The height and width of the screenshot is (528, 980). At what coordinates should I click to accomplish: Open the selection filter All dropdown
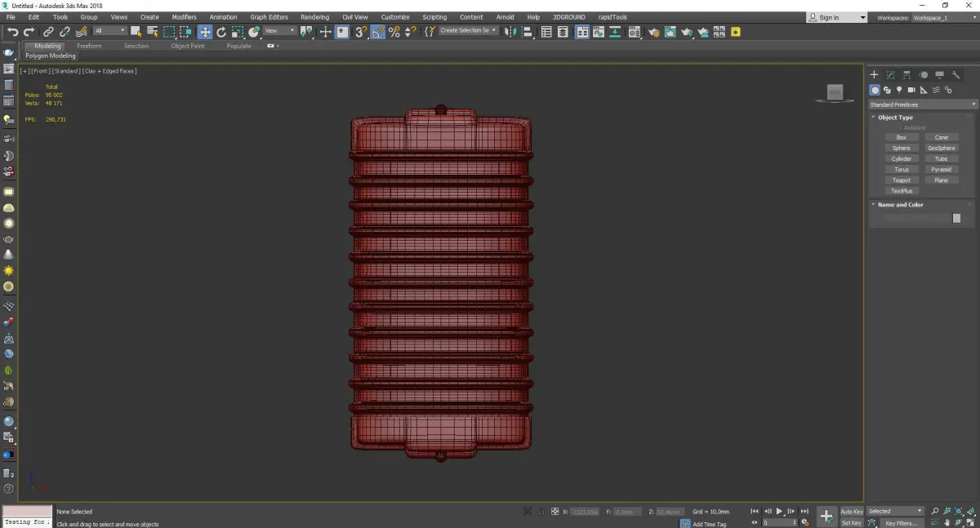(109, 31)
